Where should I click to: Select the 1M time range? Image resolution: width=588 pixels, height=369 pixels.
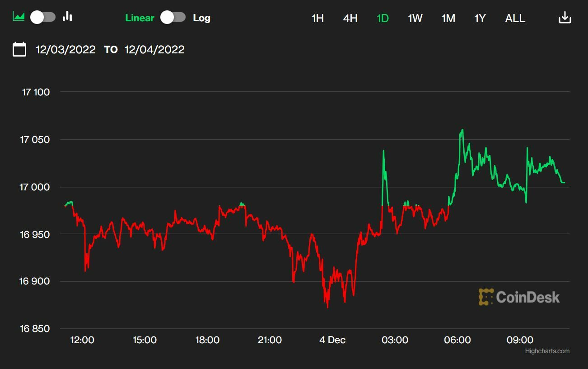pyautogui.click(x=448, y=18)
